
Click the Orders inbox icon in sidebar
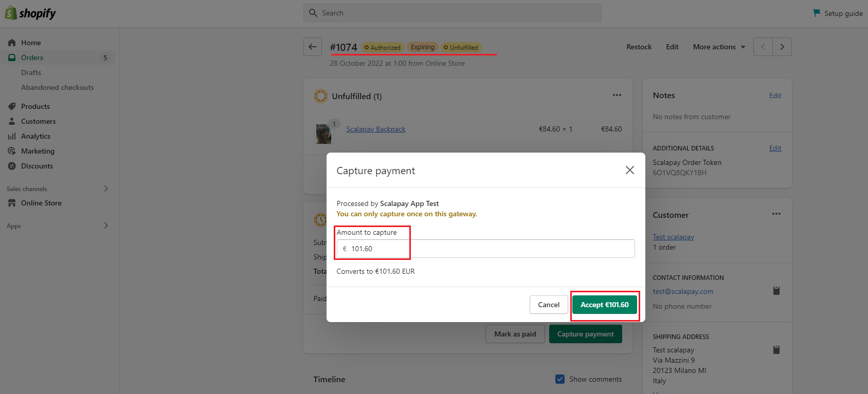coord(12,58)
